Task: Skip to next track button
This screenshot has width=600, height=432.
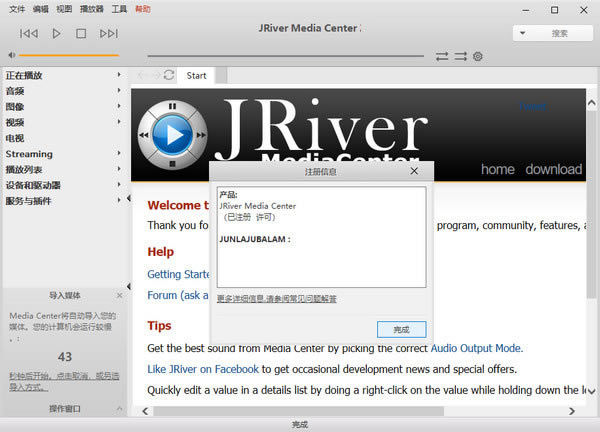Action: [109, 34]
